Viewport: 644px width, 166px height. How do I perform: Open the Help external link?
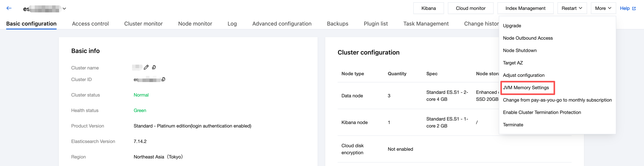click(x=628, y=8)
